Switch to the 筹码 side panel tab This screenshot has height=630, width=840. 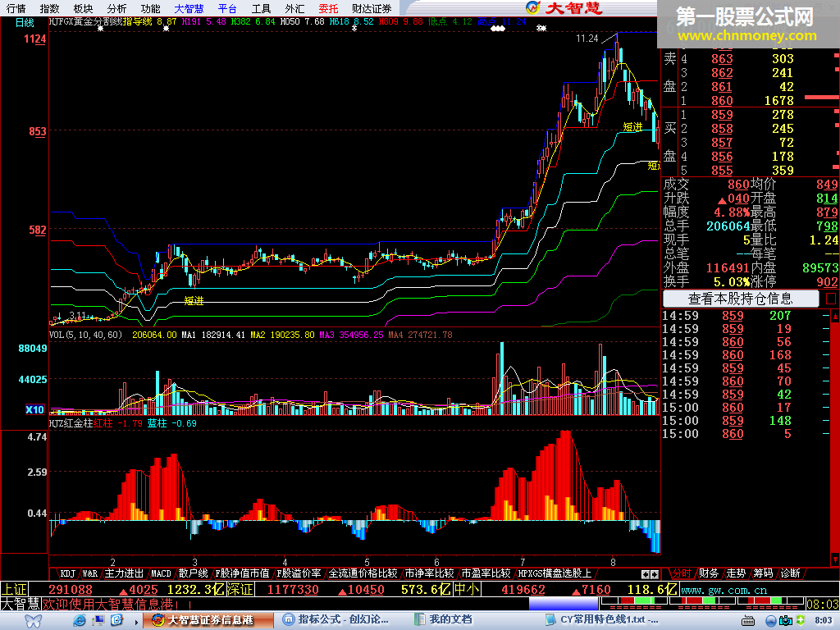point(763,573)
